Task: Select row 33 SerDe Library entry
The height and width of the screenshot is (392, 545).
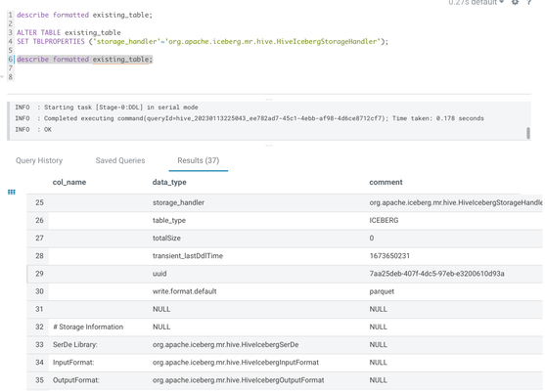Action: (x=285, y=345)
